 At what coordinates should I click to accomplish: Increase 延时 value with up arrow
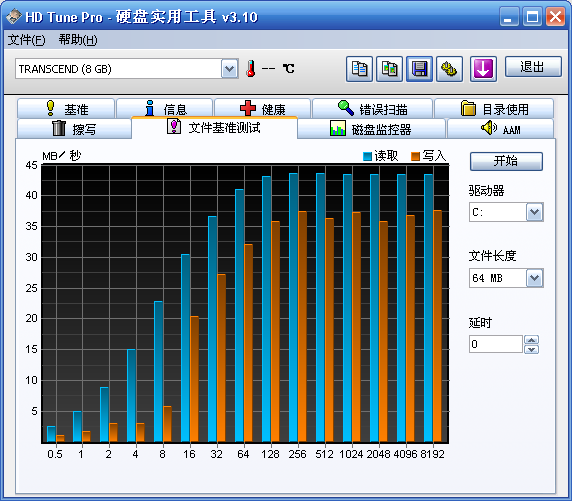click(531, 340)
